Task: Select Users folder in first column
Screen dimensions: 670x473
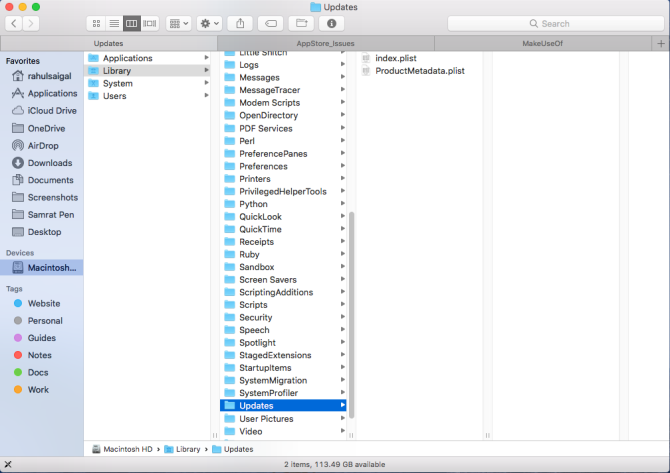Action: (x=148, y=96)
